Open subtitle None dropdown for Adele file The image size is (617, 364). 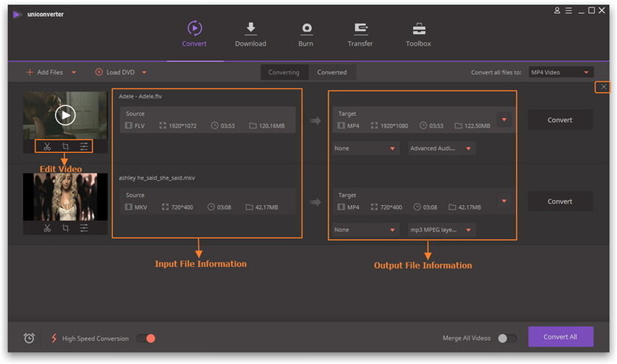pyautogui.click(x=364, y=149)
